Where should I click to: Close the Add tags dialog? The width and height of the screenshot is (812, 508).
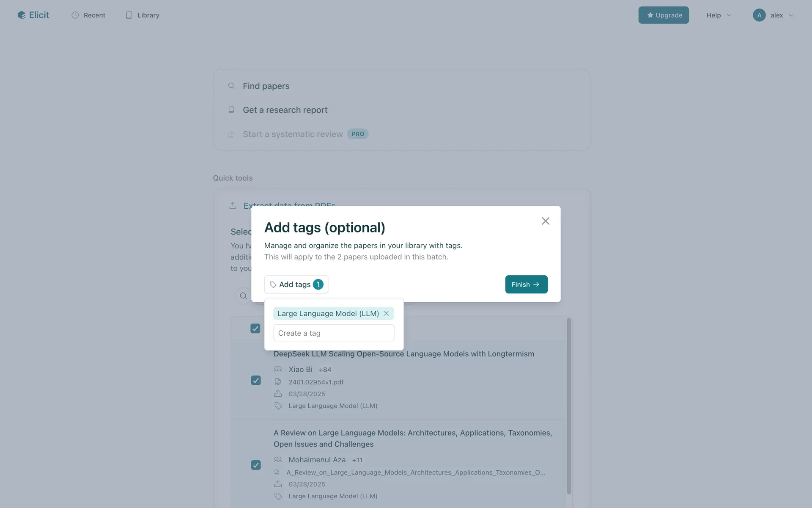coord(545,221)
